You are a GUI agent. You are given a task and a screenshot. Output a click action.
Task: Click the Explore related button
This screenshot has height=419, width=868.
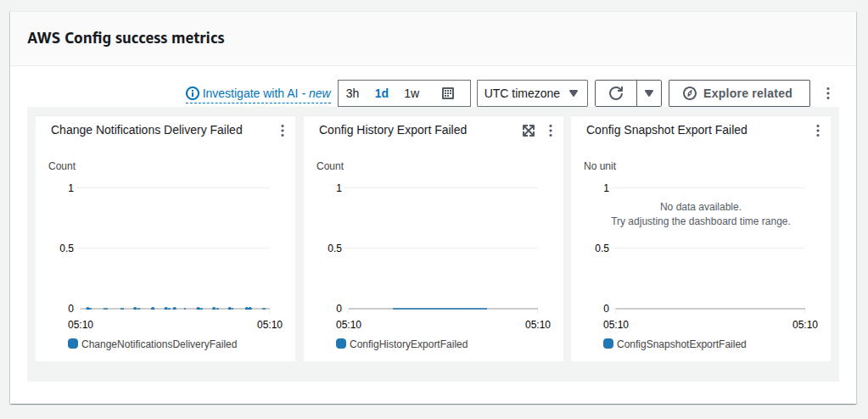739,93
